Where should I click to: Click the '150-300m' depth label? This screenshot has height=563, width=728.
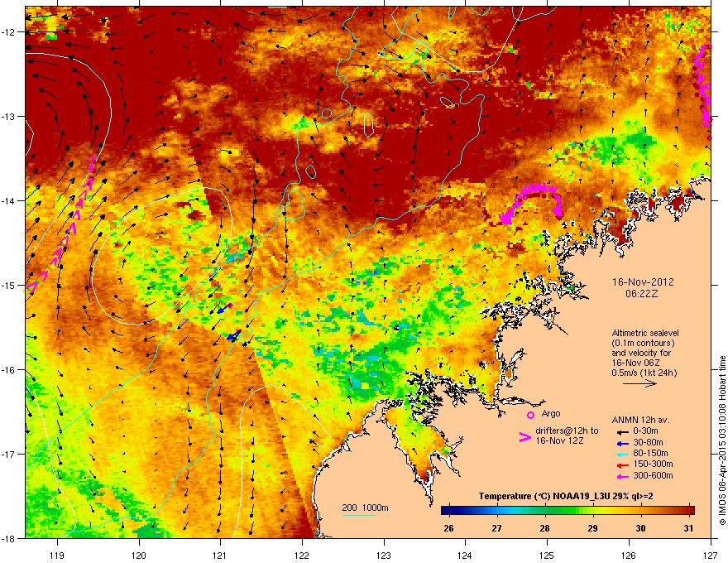653,464
